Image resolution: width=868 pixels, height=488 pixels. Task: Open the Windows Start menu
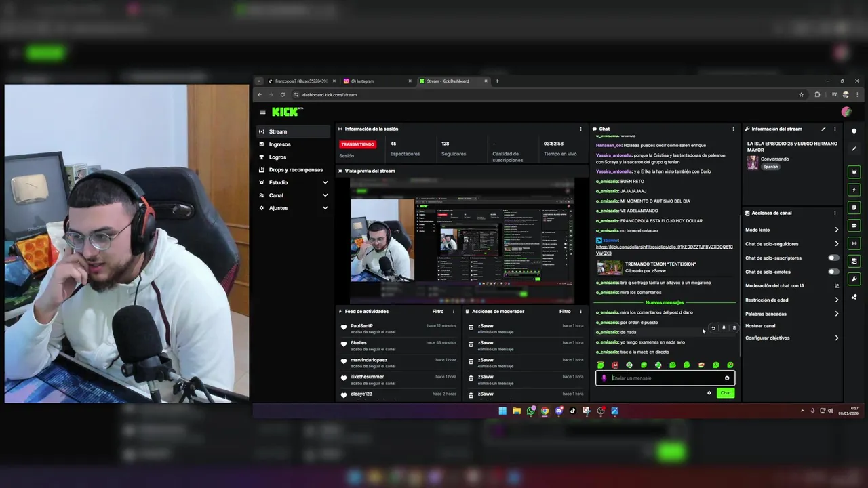[x=502, y=411]
